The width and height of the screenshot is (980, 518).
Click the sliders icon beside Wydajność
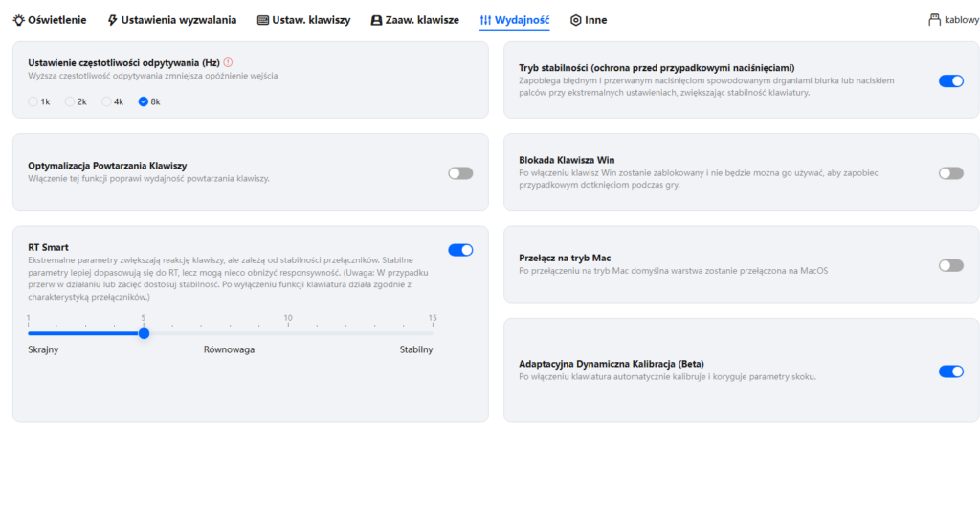pyautogui.click(x=485, y=20)
